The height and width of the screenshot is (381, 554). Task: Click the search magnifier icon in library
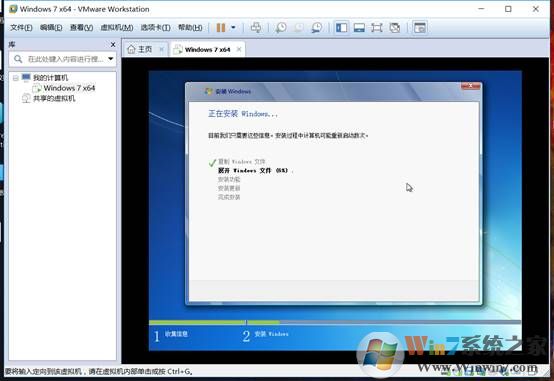(x=18, y=59)
